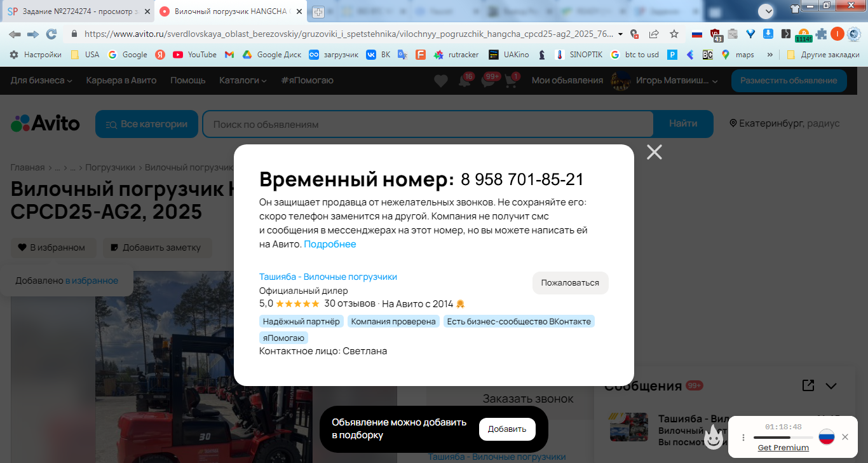
Task: Go forward in browser history
Action: 33,34
